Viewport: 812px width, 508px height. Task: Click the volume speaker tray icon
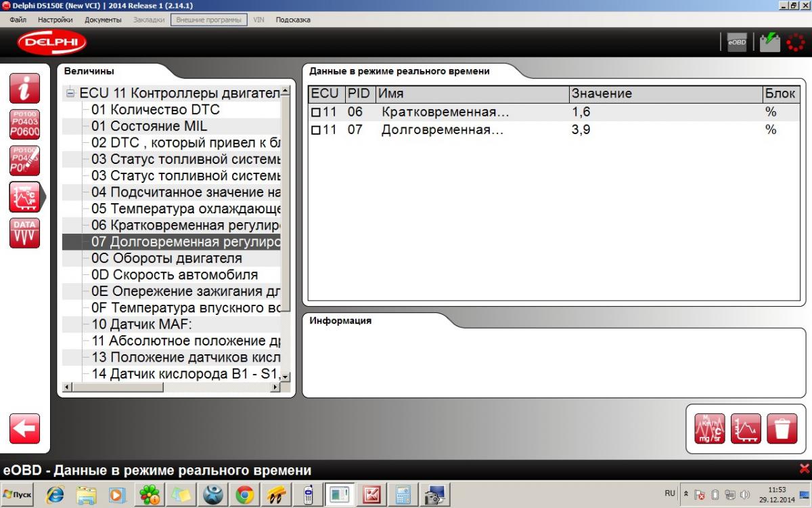point(746,495)
